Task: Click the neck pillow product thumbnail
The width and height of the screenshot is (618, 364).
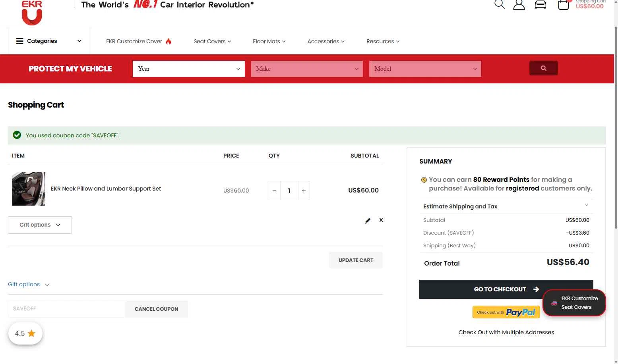Action: (29, 189)
